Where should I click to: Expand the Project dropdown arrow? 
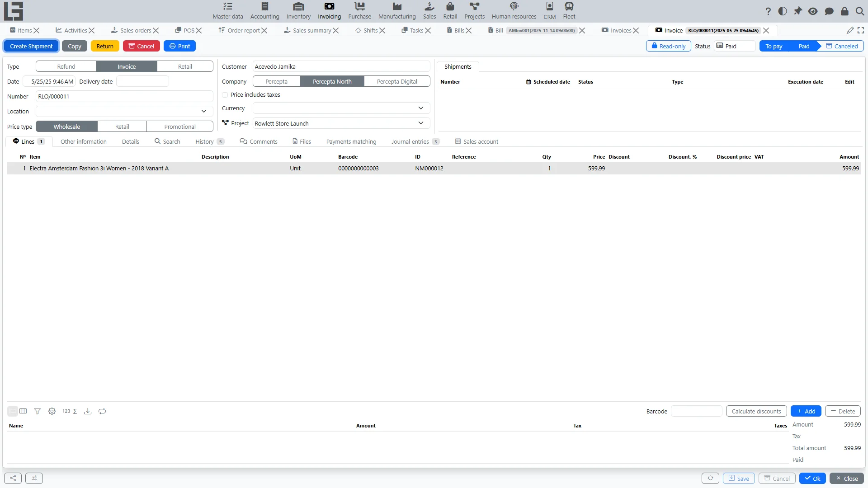(x=421, y=123)
